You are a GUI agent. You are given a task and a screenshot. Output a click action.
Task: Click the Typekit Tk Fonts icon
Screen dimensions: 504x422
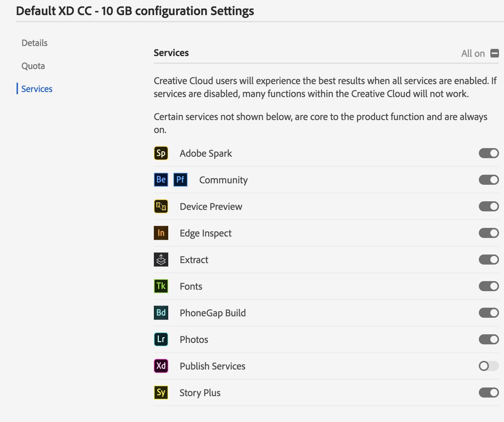161,286
